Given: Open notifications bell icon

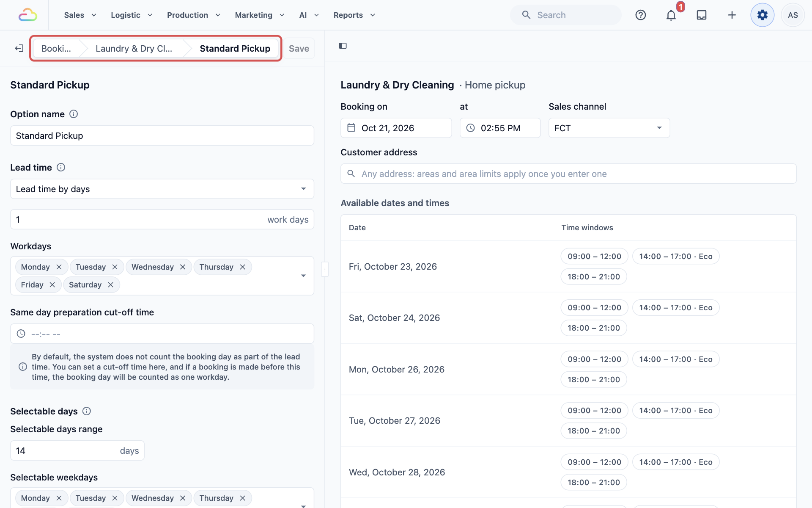Looking at the screenshot, I should [671, 15].
